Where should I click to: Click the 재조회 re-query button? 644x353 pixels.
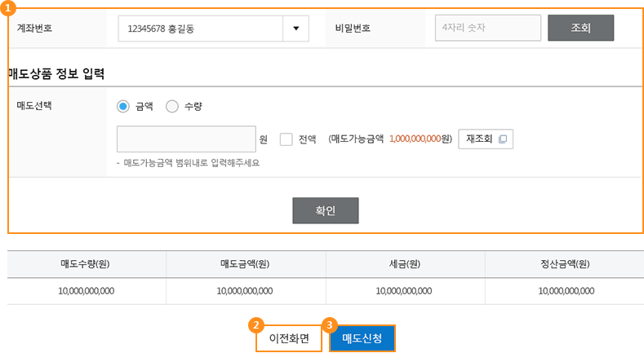486,139
